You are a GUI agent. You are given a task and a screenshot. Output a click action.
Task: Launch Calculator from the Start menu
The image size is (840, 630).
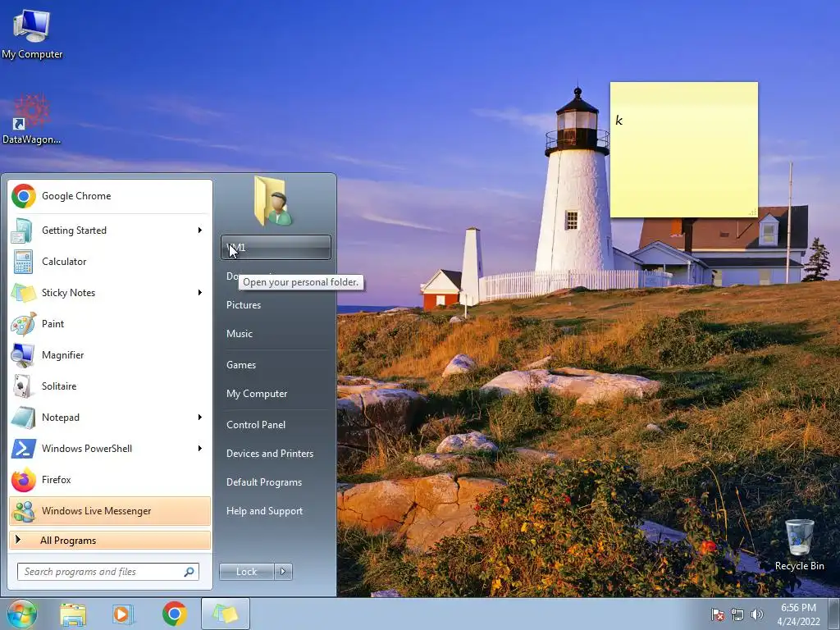tap(110, 262)
